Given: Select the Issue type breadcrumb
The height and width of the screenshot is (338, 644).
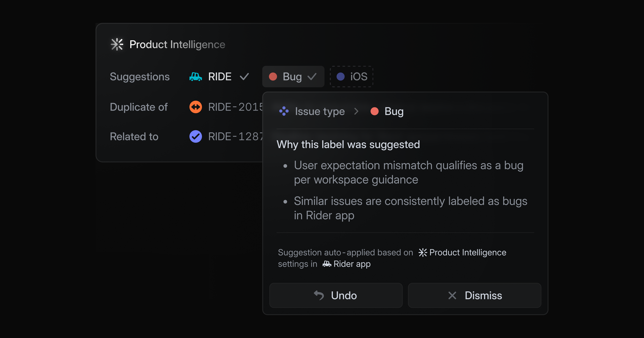Looking at the screenshot, I should (320, 111).
